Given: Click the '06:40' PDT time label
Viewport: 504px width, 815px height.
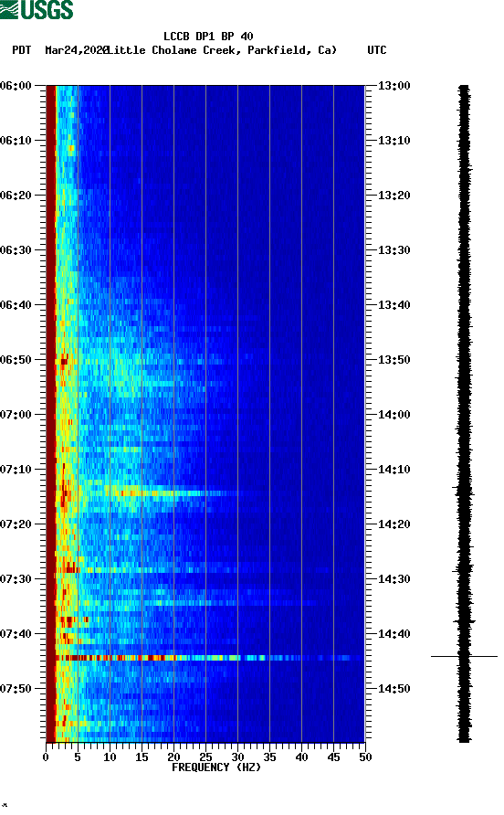Looking at the screenshot, I should pyautogui.click(x=16, y=305).
